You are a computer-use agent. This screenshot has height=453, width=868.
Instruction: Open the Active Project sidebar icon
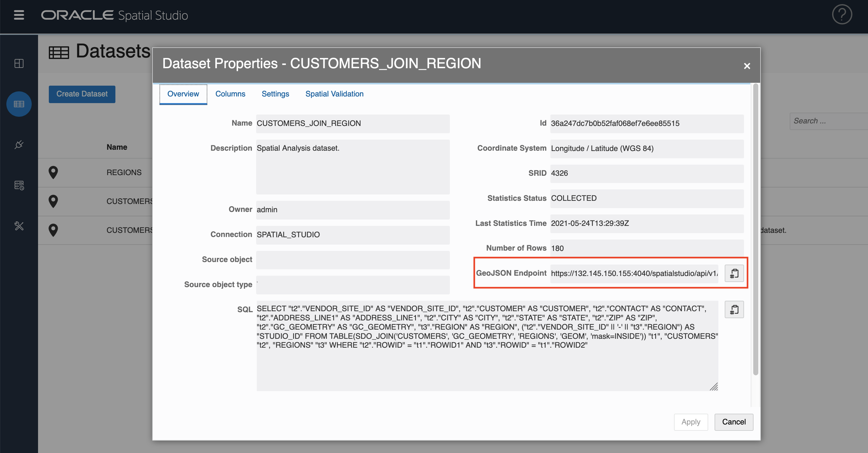coord(19,63)
